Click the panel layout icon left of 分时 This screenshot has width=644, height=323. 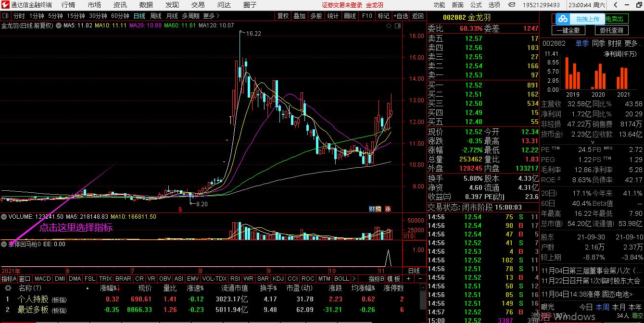(x=6, y=16)
